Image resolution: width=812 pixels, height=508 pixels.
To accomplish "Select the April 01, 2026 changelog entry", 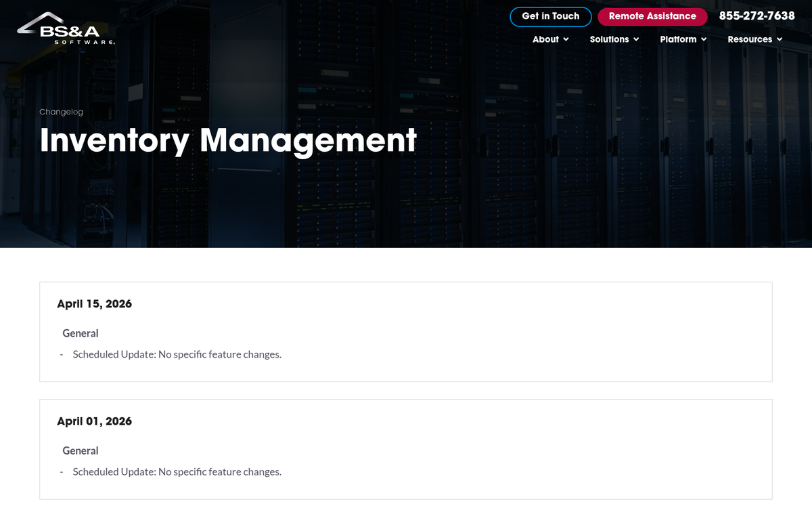I will [x=95, y=421].
